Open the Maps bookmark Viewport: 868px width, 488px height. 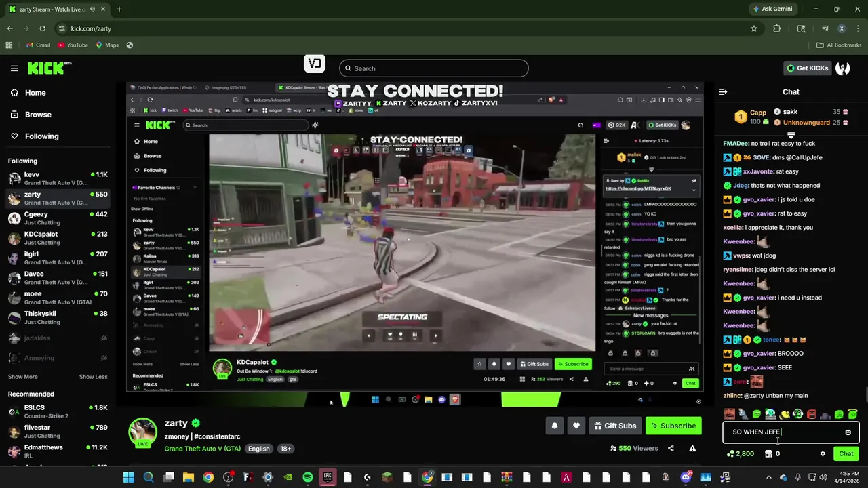107,45
